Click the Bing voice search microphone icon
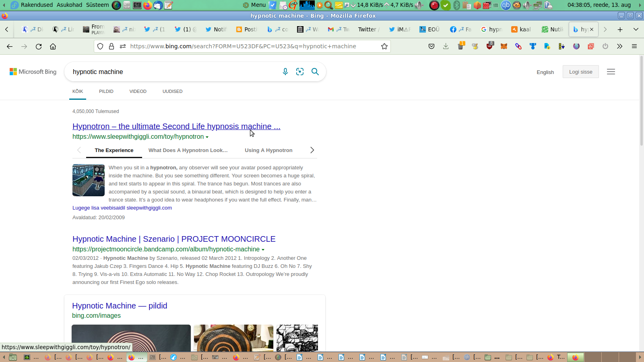 pos(285,72)
